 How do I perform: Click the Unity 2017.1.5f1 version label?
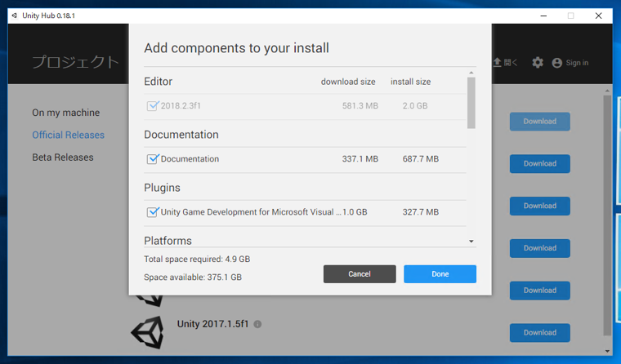212,324
